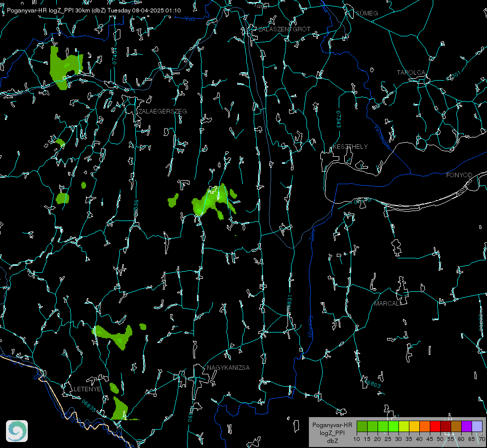Select the 10–15 dBZ dark green legend swatch
Image resolution: width=487 pixels, height=448 pixels.
pos(362,426)
